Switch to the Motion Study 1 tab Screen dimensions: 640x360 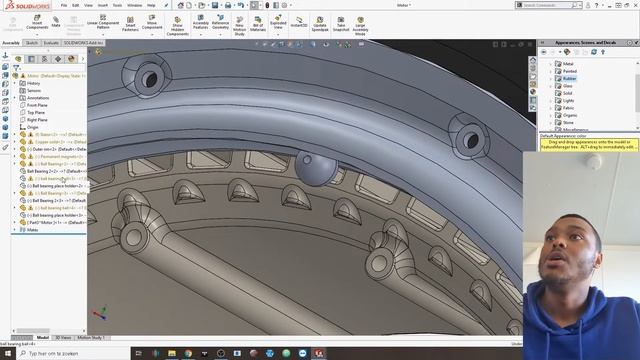(91, 338)
